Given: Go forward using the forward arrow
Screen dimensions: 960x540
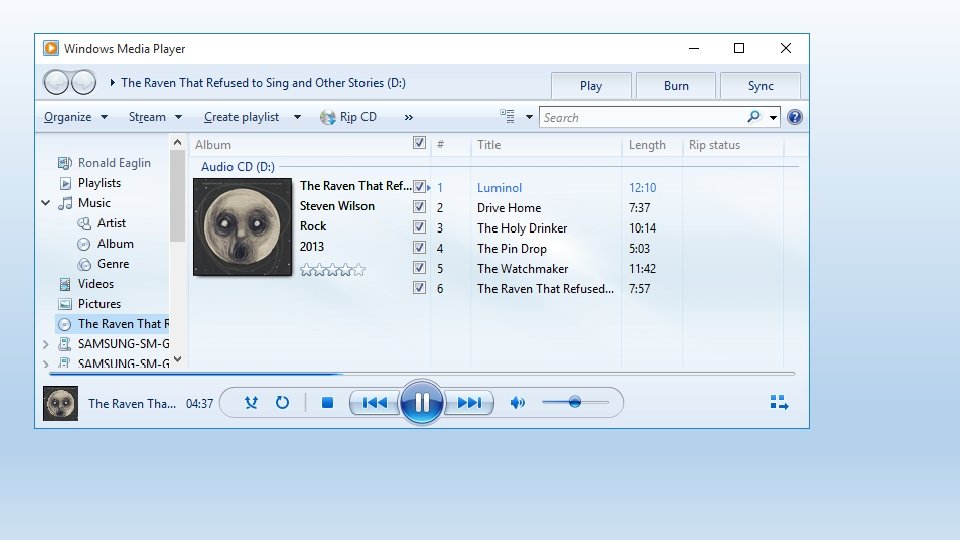Looking at the screenshot, I should click(x=84, y=82).
